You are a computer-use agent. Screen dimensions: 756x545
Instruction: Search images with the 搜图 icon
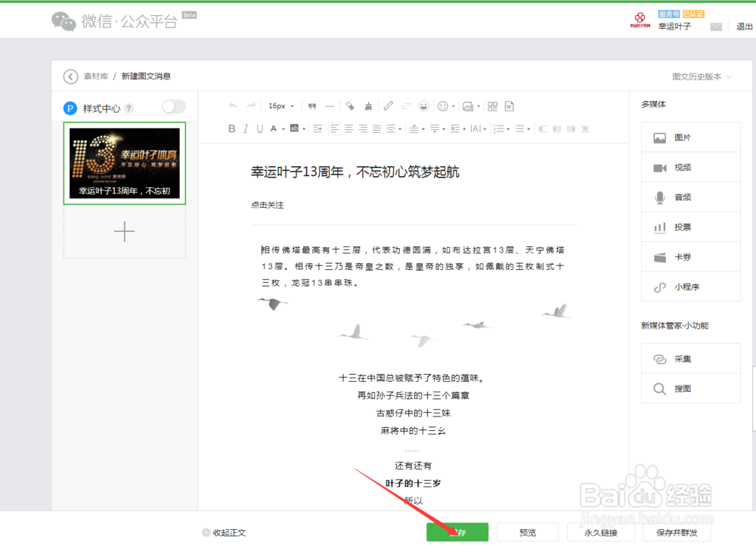tap(689, 388)
